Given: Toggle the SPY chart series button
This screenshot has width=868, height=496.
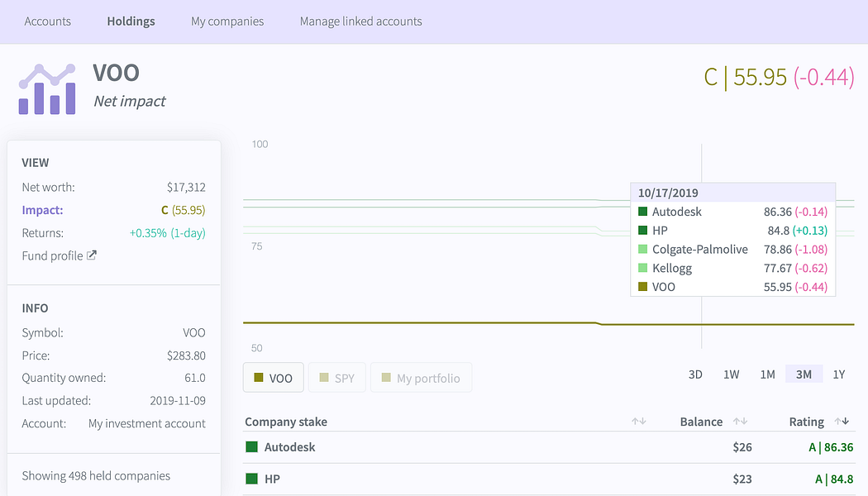Looking at the screenshot, I should (x=337, y=378).
